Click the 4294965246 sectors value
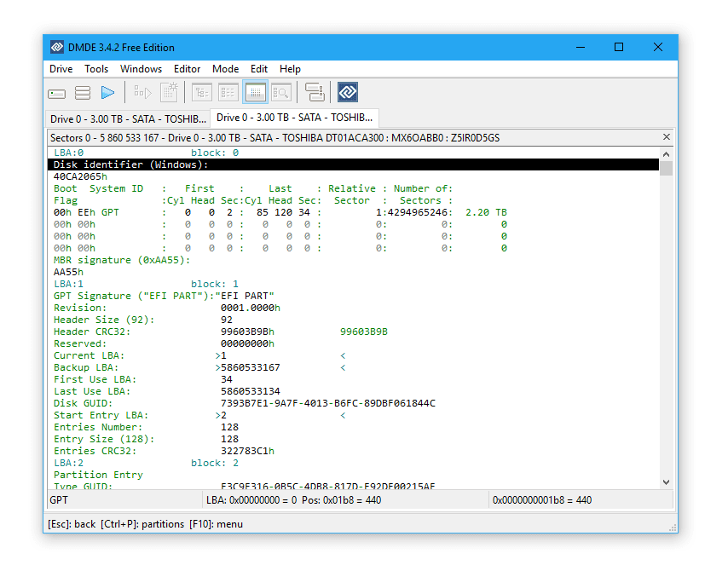The image size is (728, 571). pyautogui.click(x=417, y=212)
